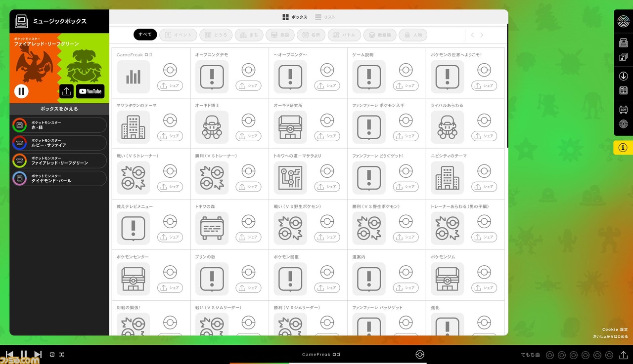Viewport: 633px width, 364px height.
Task: Open the DOP cassette icon in right sidebar
Action: pos(624,109)
